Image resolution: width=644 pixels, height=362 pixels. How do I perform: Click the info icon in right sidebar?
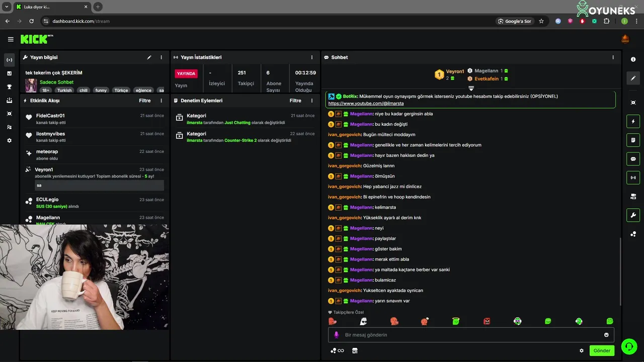click(x=633, y=59)
